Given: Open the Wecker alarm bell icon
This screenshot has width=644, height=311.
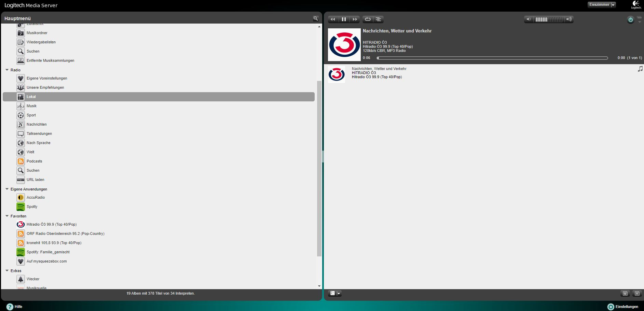Looking at the screenshot, I should 20,279.
